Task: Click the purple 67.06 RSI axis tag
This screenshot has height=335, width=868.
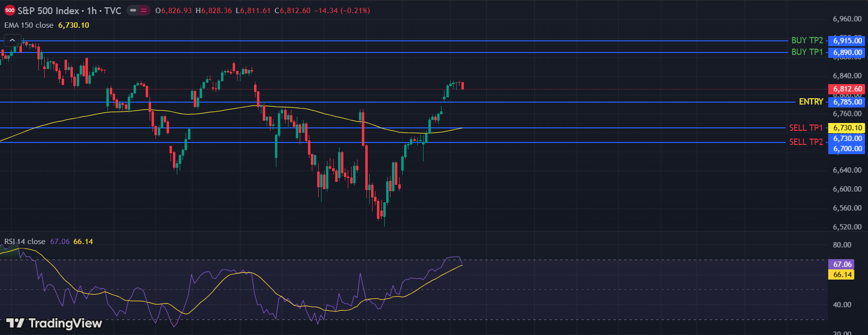Action: click(x=842, y=264)
